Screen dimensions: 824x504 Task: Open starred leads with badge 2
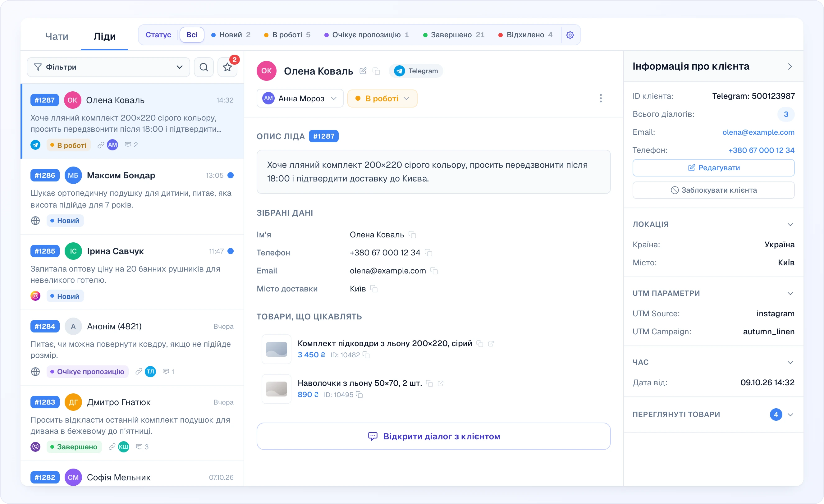[x=227, y=67]
